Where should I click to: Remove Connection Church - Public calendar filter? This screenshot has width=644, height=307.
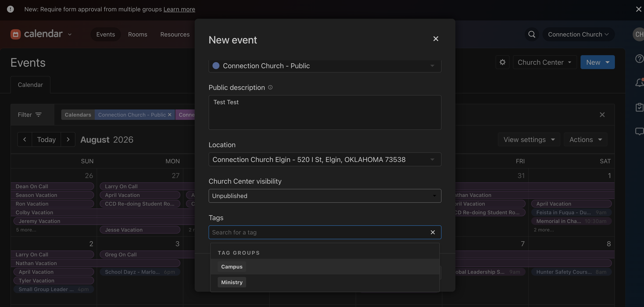170,115
